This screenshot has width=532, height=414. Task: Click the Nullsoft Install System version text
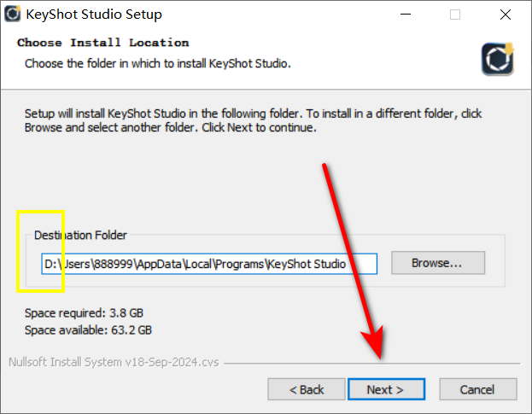[114, 362]
